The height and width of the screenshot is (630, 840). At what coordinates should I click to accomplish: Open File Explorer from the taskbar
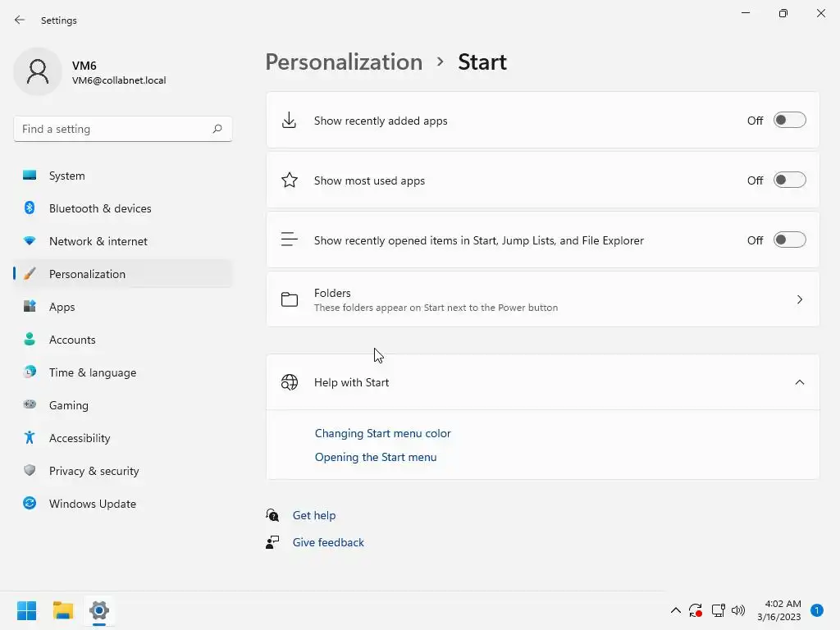(63, 610)
